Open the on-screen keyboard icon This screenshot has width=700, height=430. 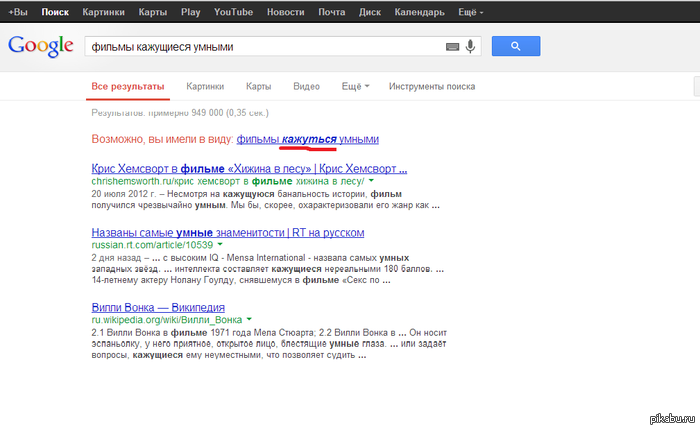click(x=452, y=47)
